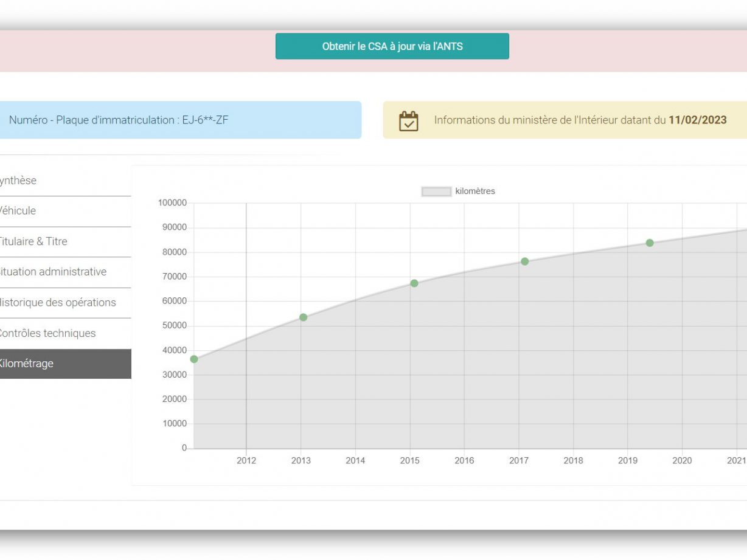Toggle the kilomètres legend color box

coord(436,192)
